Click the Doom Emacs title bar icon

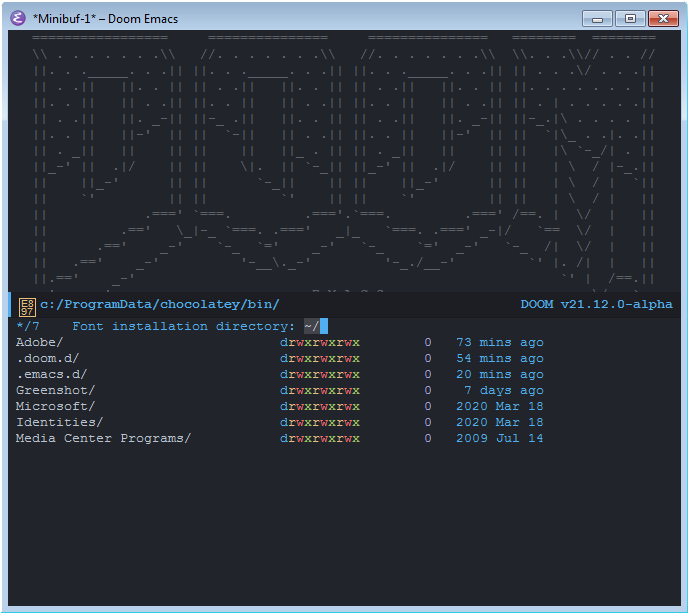[x=18, y=18]
